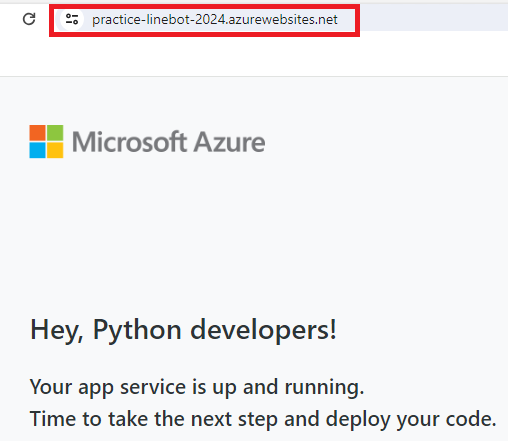This screenshot has height=441, width=508.
Task: Click the 'practice-linebot-2024' part of the URL
Action: point(159,20)
